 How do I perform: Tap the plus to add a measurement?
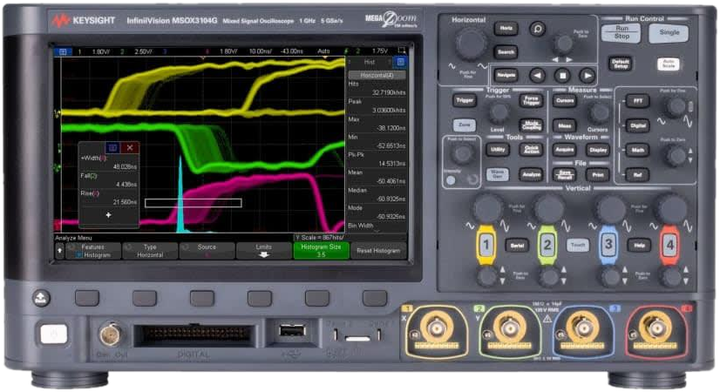108,215
